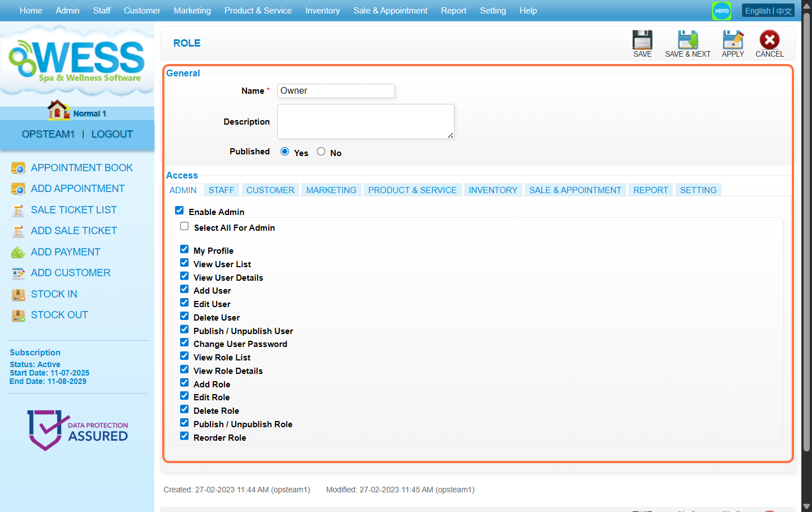This screenshot has width=812, height=512.
Task: Click the Add Payment sidebar icon
Action: pyautogui.click(x=19, y=252)
